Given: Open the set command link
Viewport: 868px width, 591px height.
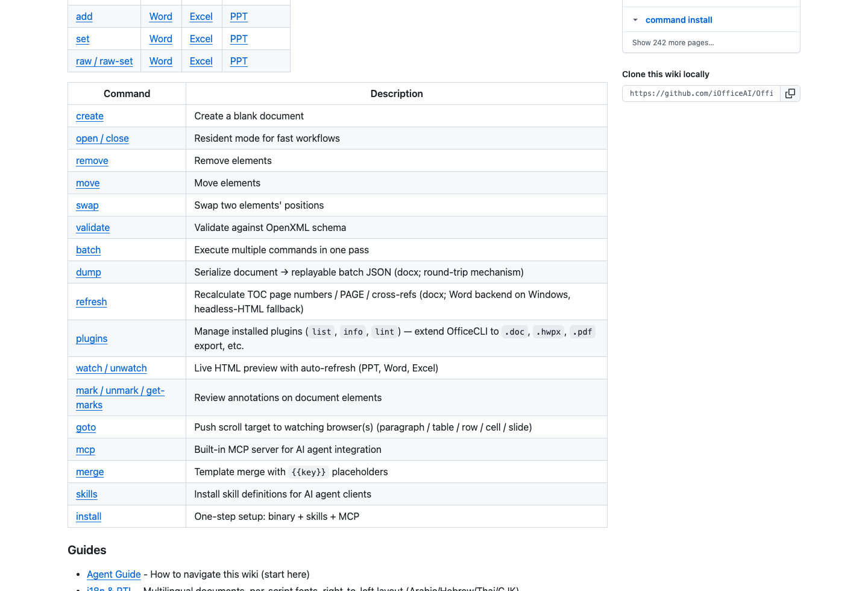Looking at the screenshot, I should pos(83,39).
